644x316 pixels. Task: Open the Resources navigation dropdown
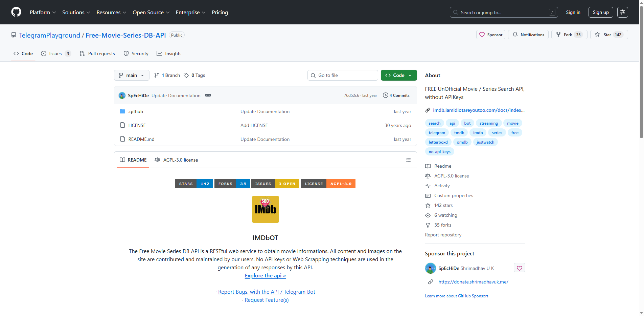[111, 12]
